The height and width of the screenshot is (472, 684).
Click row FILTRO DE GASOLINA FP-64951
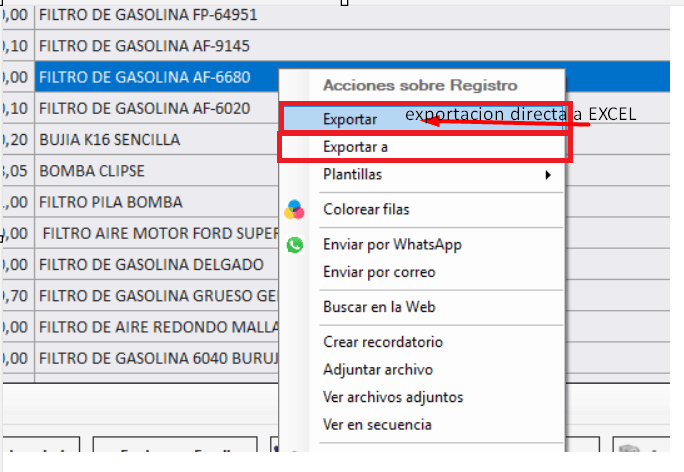pyautogui.click(x=150, y=15)
